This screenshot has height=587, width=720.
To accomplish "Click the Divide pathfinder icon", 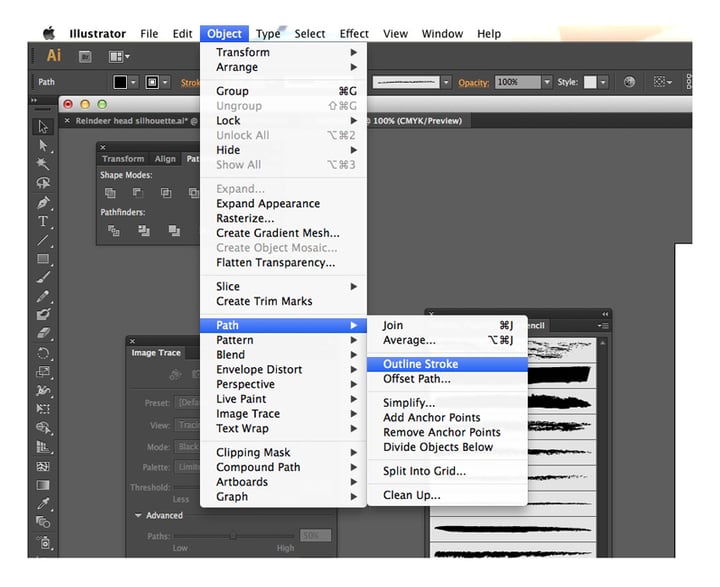I will point(113,230).
